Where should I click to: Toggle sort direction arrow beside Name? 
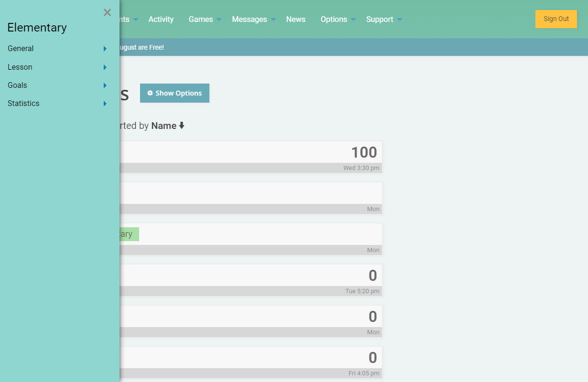(x=182, y=126)
